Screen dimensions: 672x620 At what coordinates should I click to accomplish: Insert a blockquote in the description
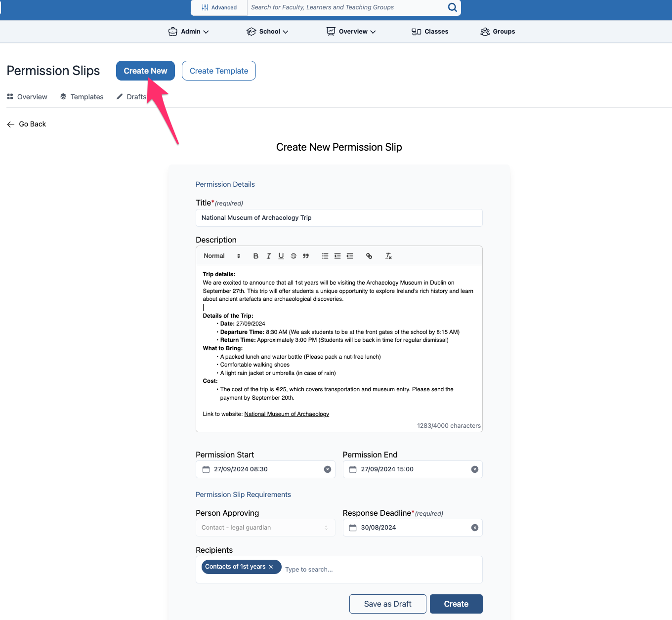tap(306, 256)
